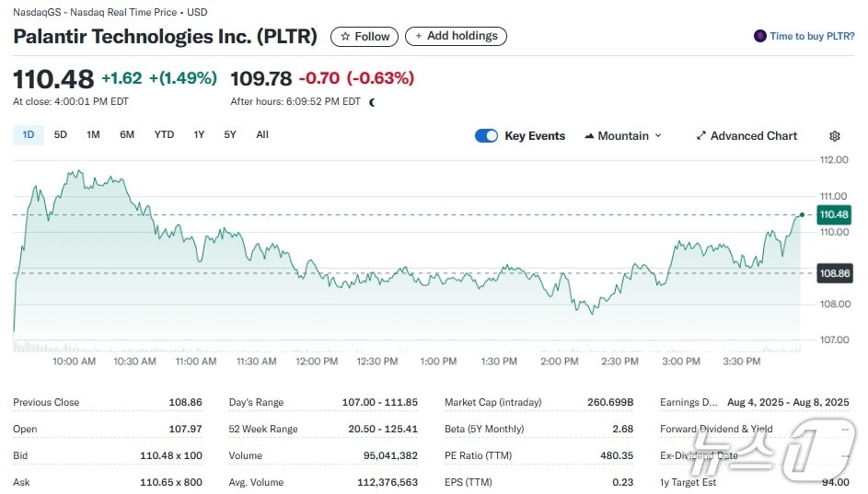This screenshot has height=494, width=868.
Task: Click the Add holdings button
Action: pyautogui.click(x=456, y=37)
